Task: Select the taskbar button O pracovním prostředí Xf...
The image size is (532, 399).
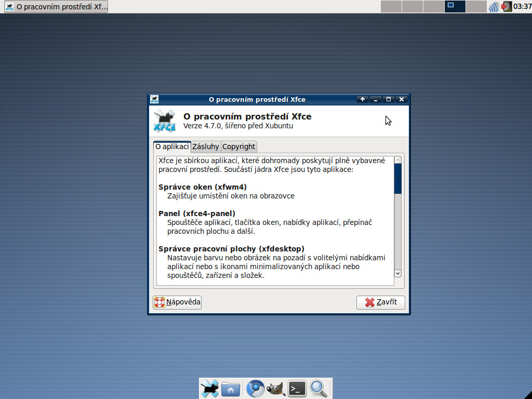Action: coord(56,6)
